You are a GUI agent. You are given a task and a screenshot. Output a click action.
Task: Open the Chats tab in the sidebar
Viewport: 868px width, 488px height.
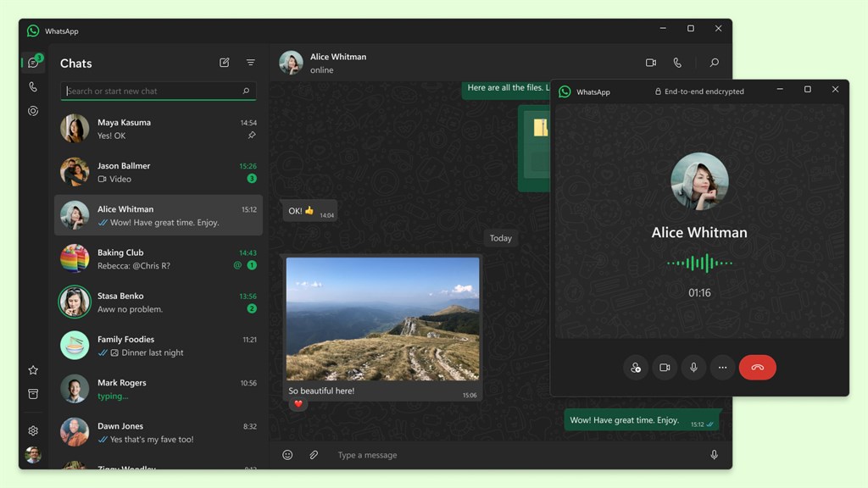coord(33,63)
